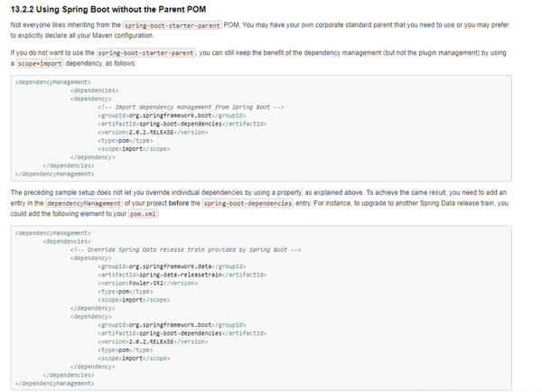This screenshot has height=392, width=542.
Task: Click the spring-boot-dependencies inline code in the paragraph
Action: point(248,203)
